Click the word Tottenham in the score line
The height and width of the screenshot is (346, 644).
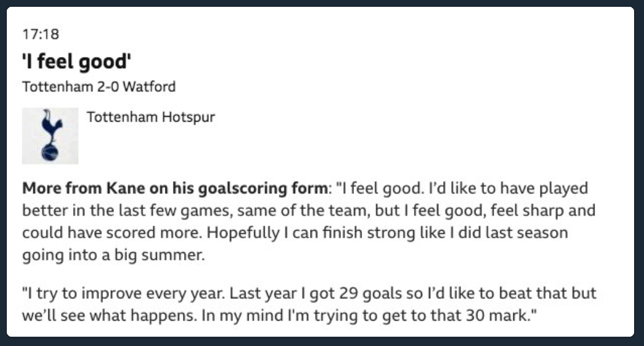58,87
